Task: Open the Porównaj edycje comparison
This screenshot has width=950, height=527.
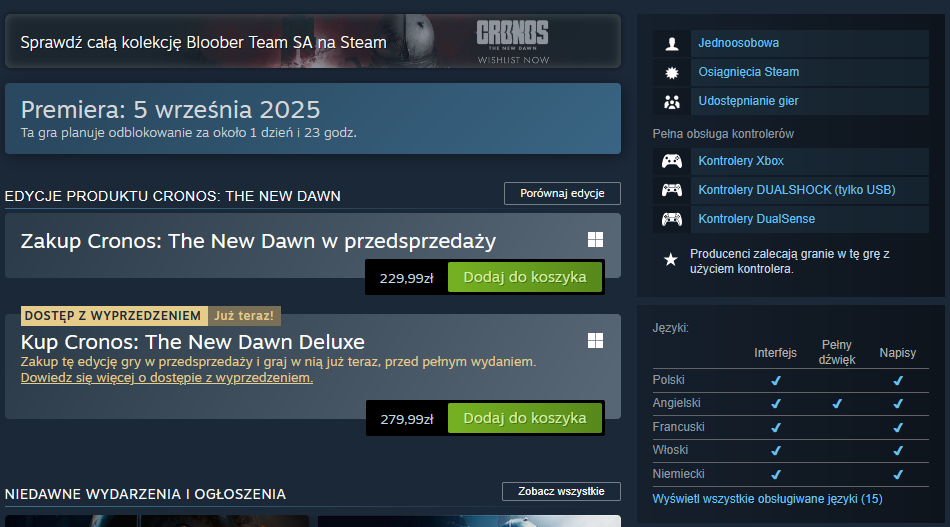Action: click(562, 193)
